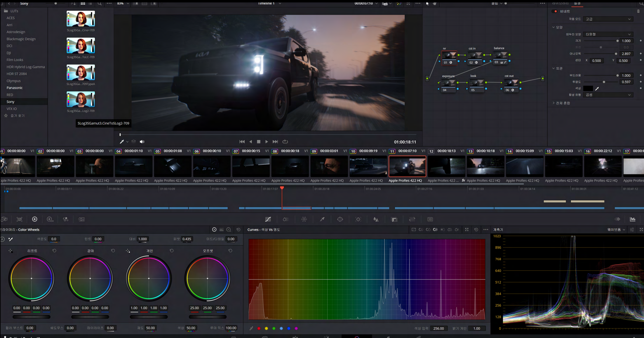Select the Film Looks LUT folder

[x=15, y=60]
